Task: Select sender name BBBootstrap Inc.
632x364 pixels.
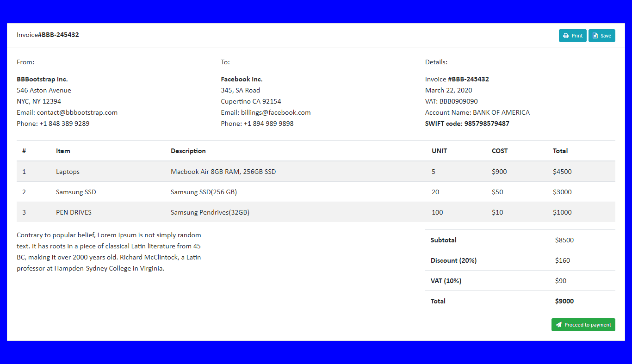Action: 42,79
